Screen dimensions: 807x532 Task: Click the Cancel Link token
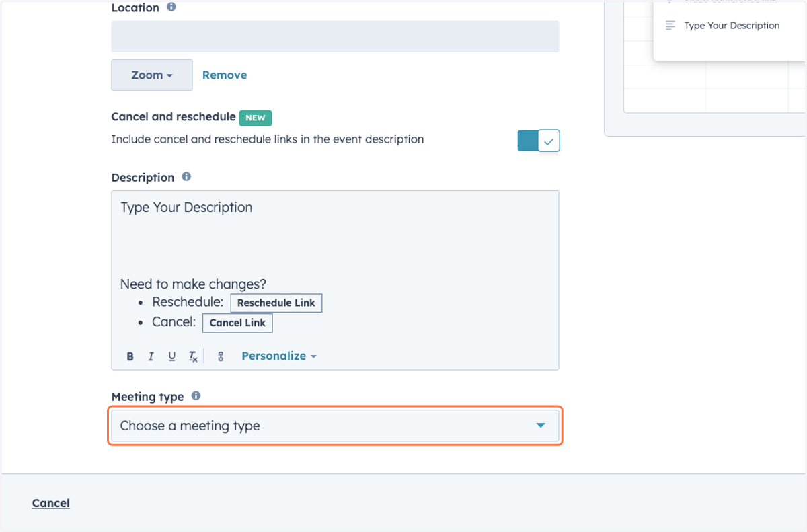pos(237,323)
